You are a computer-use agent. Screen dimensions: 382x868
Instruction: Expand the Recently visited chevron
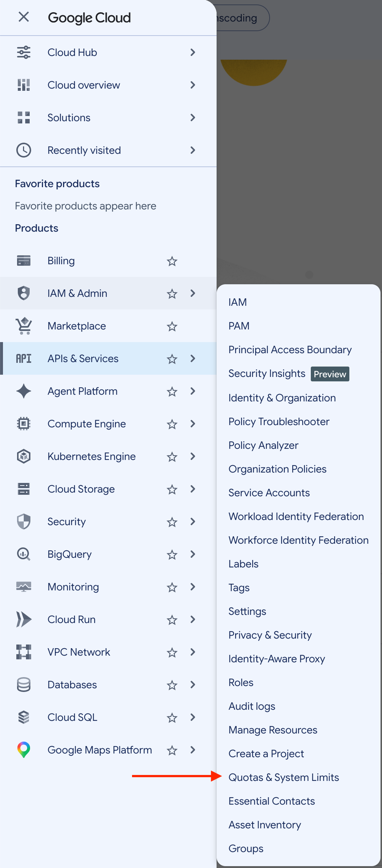192,150
